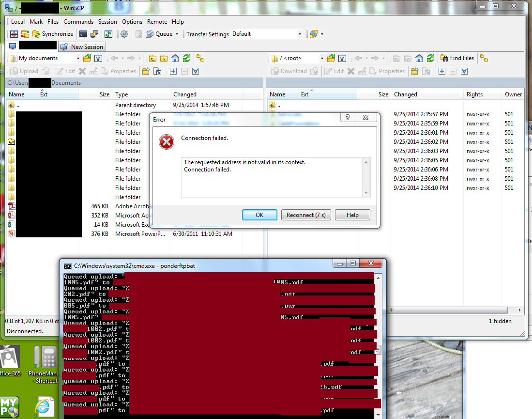The width and height of the screenshot is (532, 419).
Task: Show the local directory tree
Action: tap(200, 58)
